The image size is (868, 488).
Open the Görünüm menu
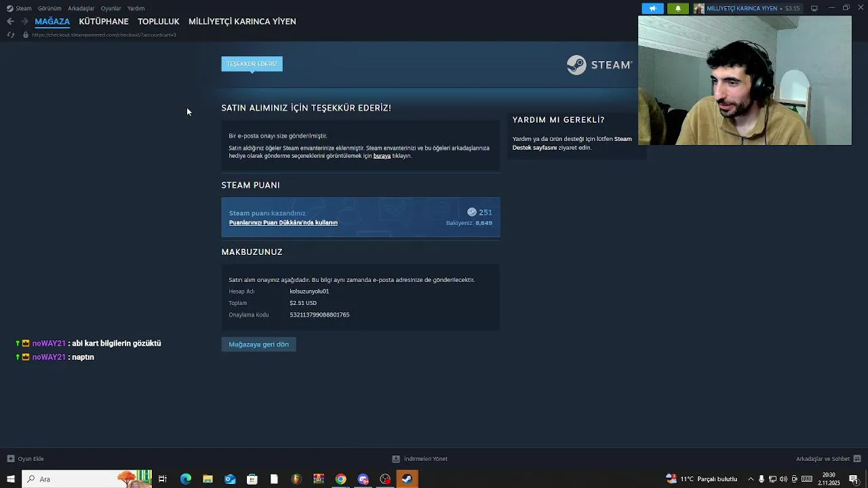pyautogui.click(x=50, y=8)
